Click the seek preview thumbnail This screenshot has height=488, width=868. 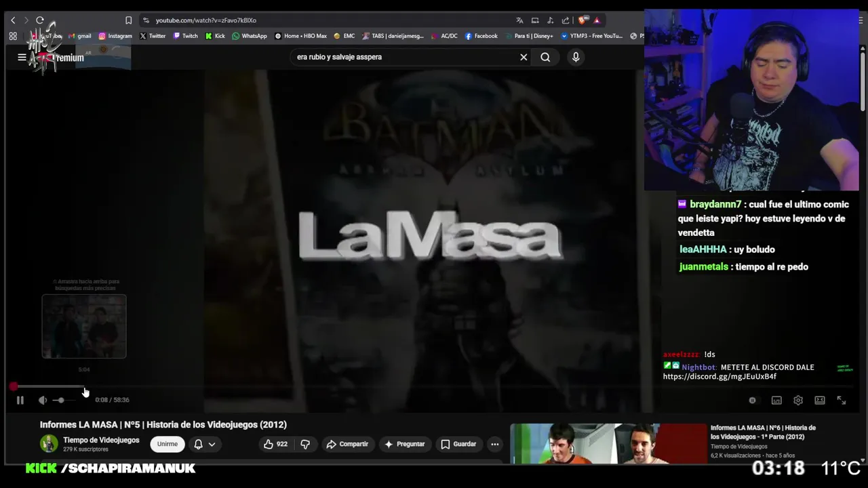point(84,326)
